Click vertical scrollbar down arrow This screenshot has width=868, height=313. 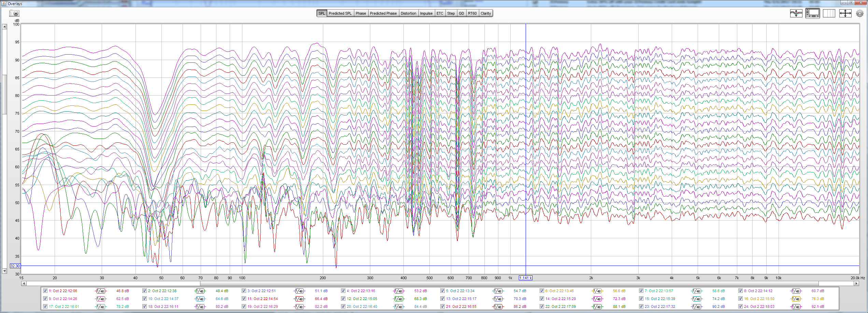point(4,271)
